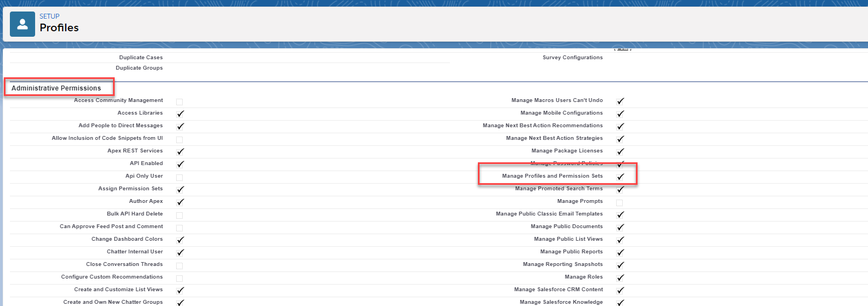Toggle Chatter Internal User checkbox
This screenshot has height=306, width=868.
click(180, 252)
